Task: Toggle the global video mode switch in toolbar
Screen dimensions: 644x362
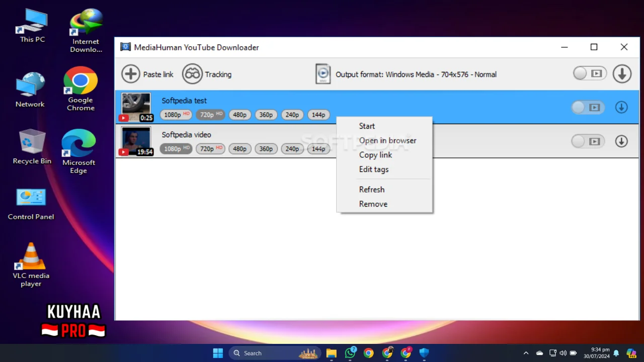Action: (589, 74)
